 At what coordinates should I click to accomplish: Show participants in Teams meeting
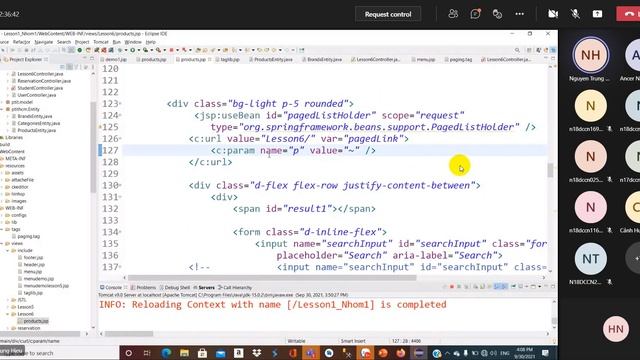(453, 14)
